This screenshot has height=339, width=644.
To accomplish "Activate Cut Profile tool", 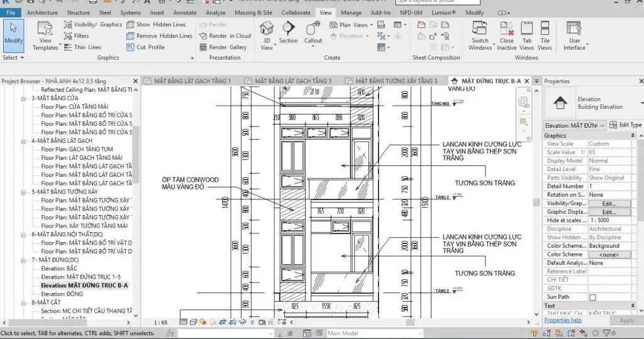I will click(146, 47).
